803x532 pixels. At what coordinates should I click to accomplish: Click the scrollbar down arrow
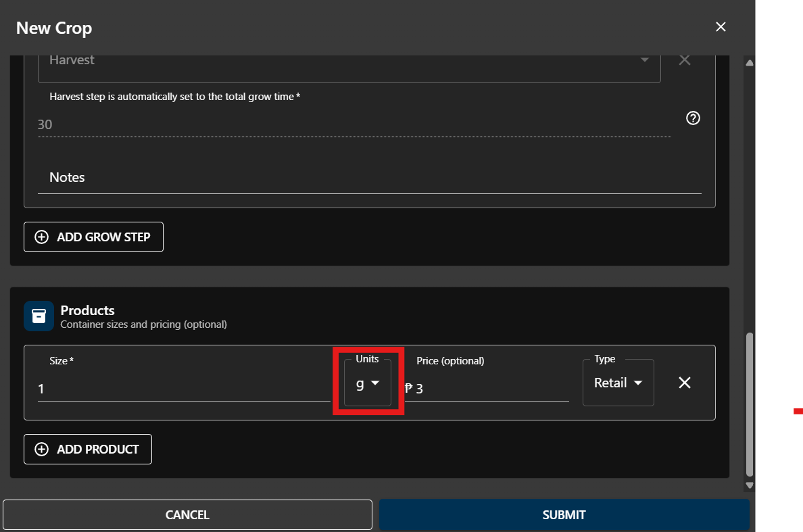tap(750, 485)
